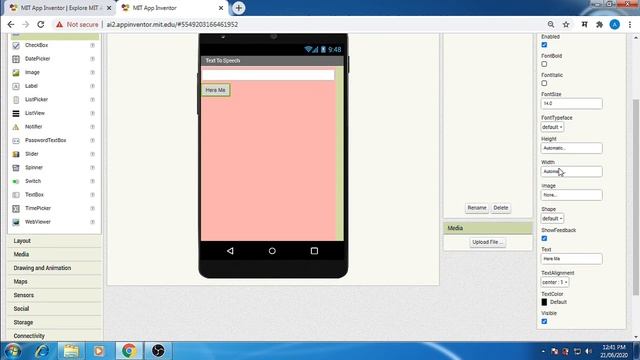The height and width of the screenshot is (360, 640).
Task: Expand the Layout palette section
Action: click(54, 241)
